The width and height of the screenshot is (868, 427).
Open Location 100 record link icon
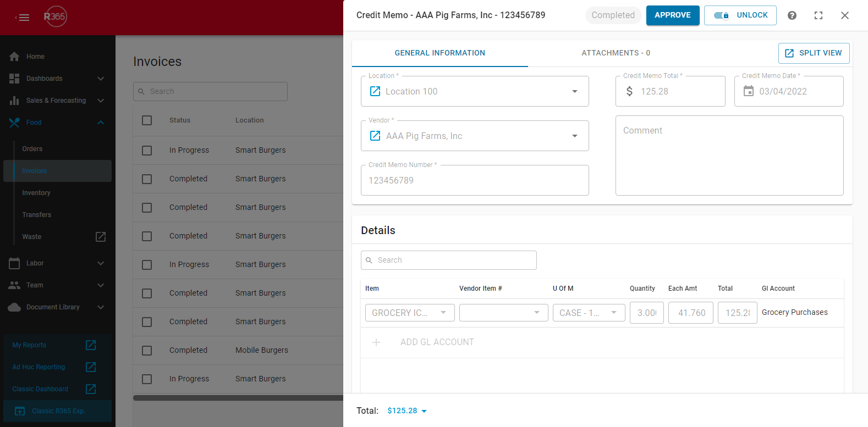point(375,91)
